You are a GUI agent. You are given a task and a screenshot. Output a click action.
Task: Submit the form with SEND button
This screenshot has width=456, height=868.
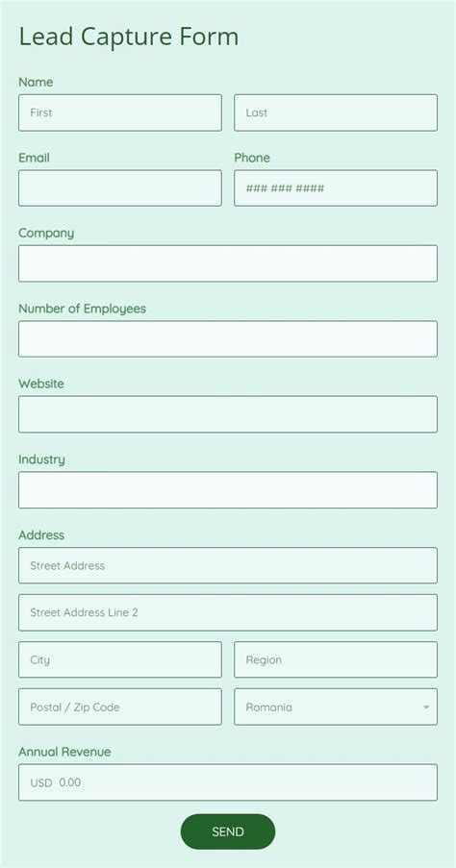click(228, 831)
